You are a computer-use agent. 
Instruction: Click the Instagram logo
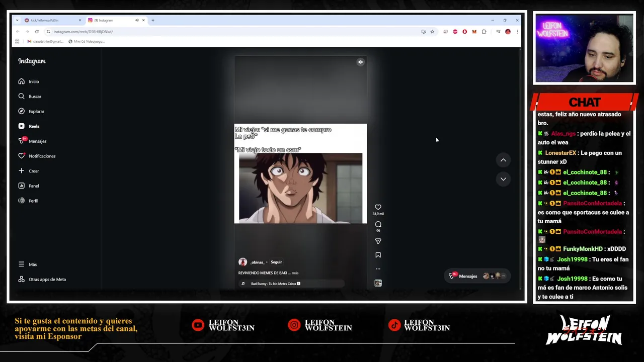(x=32, y=61)
